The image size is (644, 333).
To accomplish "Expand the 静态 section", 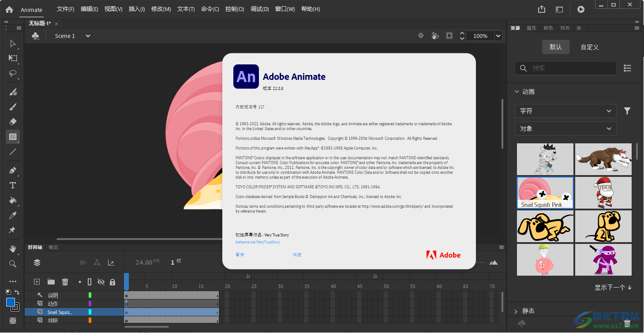I will tap(517, 311).
